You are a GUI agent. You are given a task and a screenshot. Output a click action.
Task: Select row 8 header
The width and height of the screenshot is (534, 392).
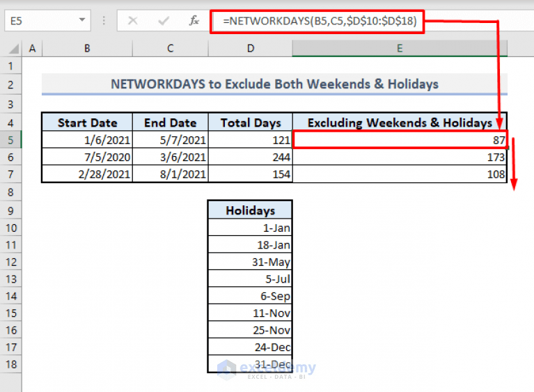10,192
